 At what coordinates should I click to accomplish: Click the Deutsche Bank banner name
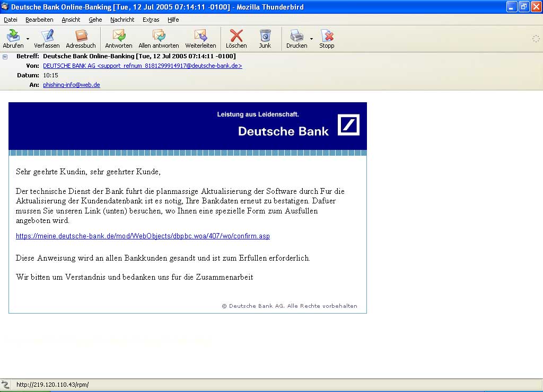(283, 131)
